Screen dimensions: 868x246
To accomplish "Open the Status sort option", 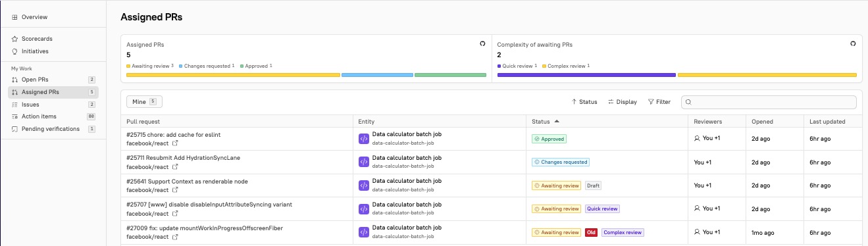I will point(584,102).
